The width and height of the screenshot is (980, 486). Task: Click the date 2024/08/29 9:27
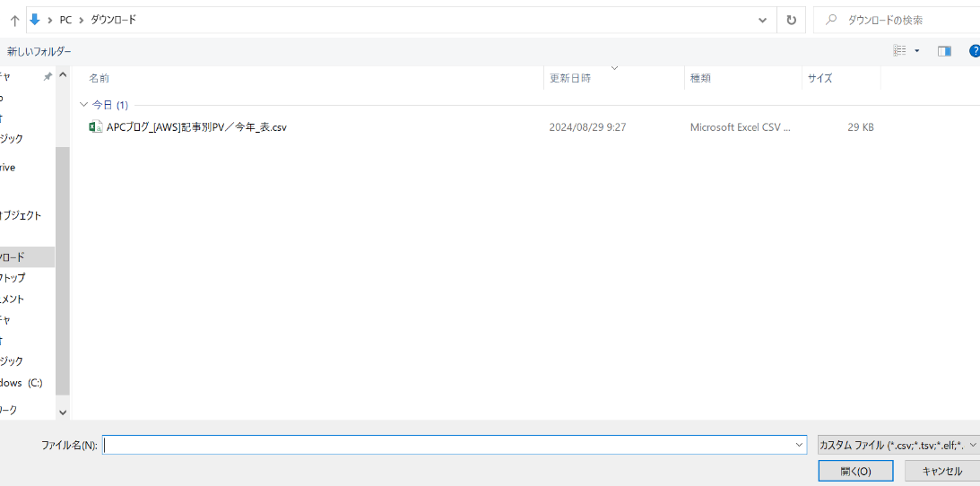point(587,127)
